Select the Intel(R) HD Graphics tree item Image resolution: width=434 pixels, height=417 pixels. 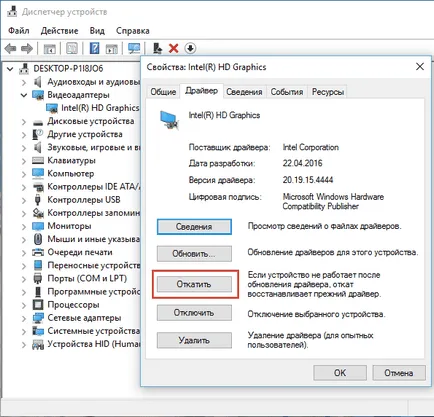point(100,108)
